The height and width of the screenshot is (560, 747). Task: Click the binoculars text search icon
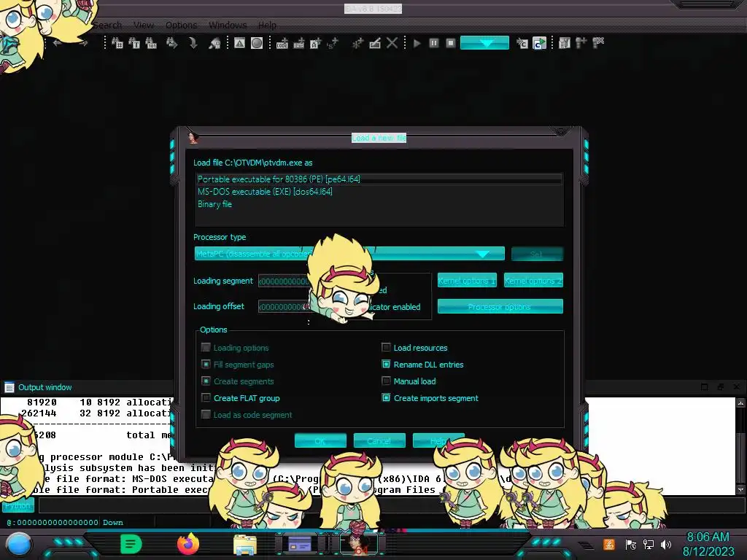click(134, 43)
